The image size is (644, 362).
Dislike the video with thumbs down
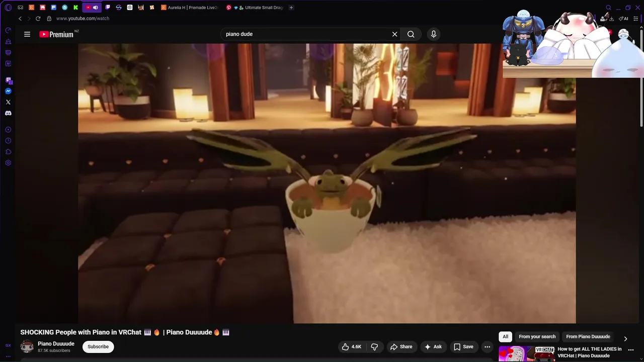[374, 346]
